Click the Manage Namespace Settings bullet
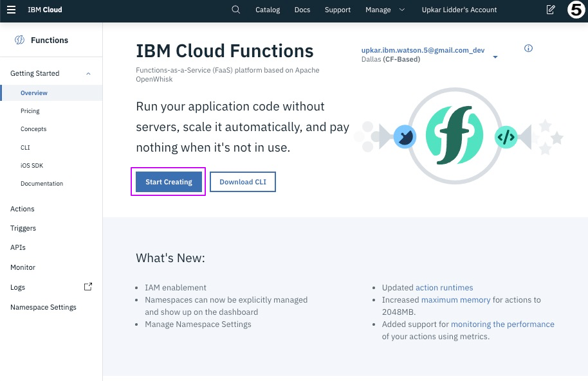This screenshot has height=381, width=588. click(x=198, y=324)
